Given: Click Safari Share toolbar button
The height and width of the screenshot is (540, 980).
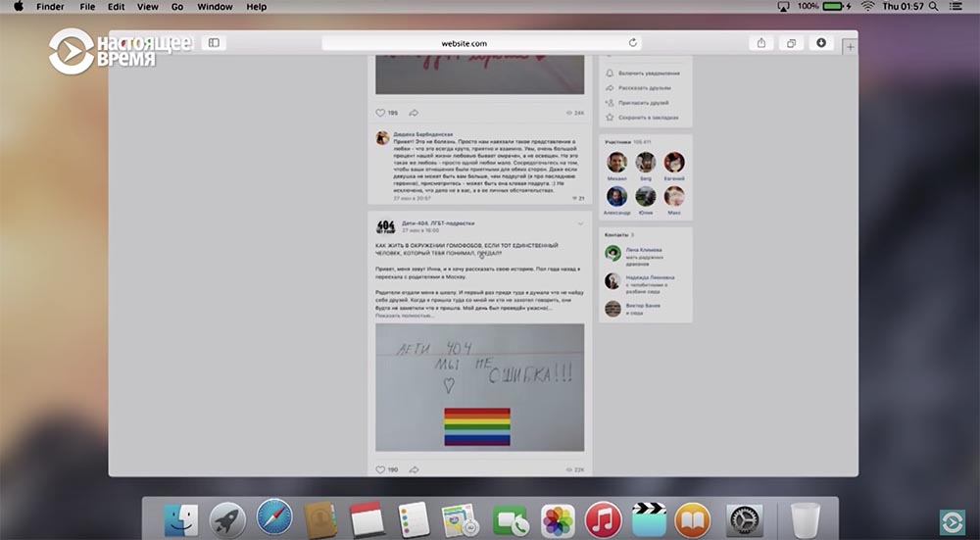Looking at the screenshot, I should coord(761,43).
